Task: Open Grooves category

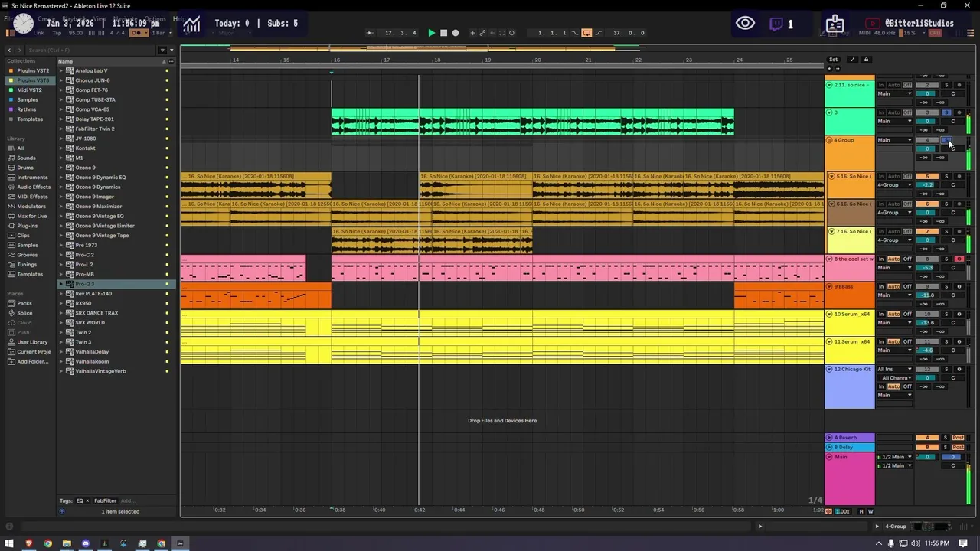Action: pos(27,255)
